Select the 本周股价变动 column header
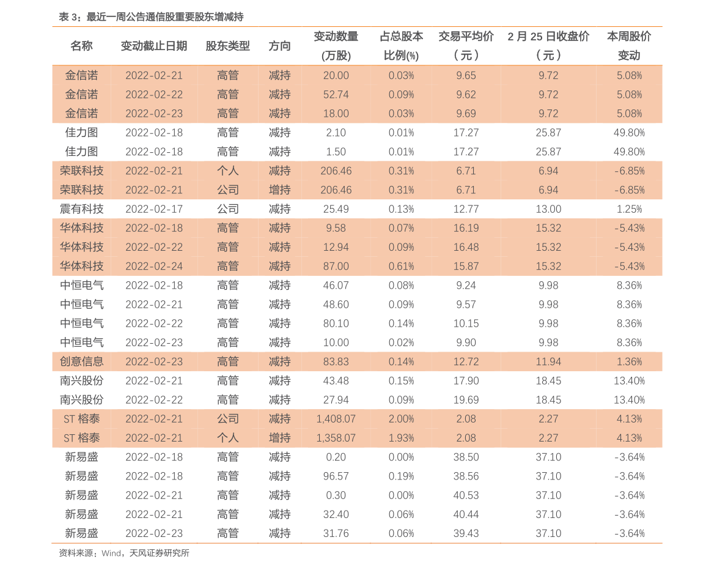 pyautogui.click(x=629, y=46)
